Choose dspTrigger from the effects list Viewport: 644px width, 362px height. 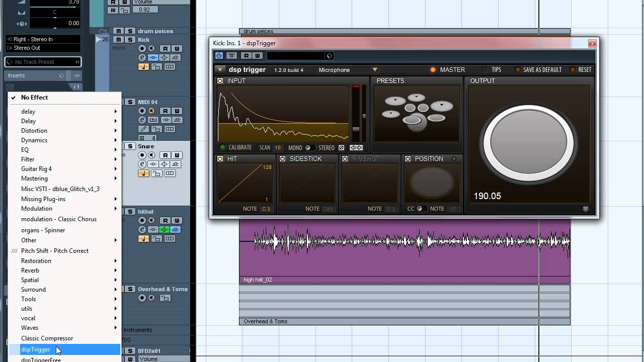click(64, 349)
